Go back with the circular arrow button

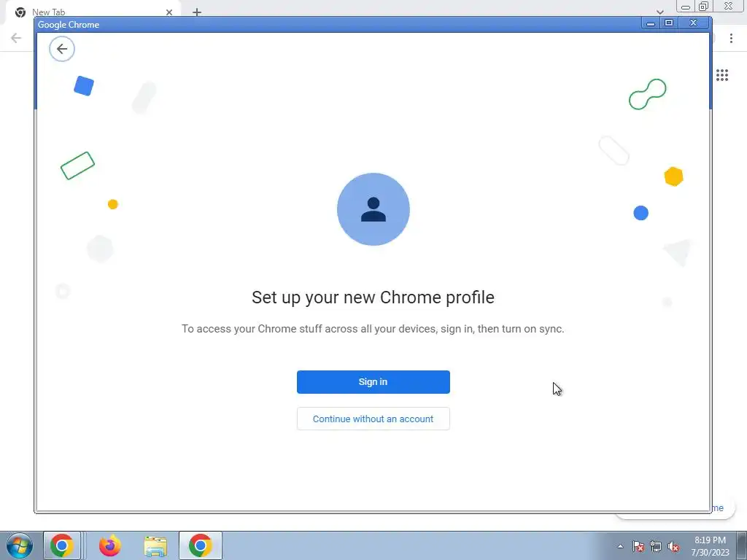(x=62, y=49)
